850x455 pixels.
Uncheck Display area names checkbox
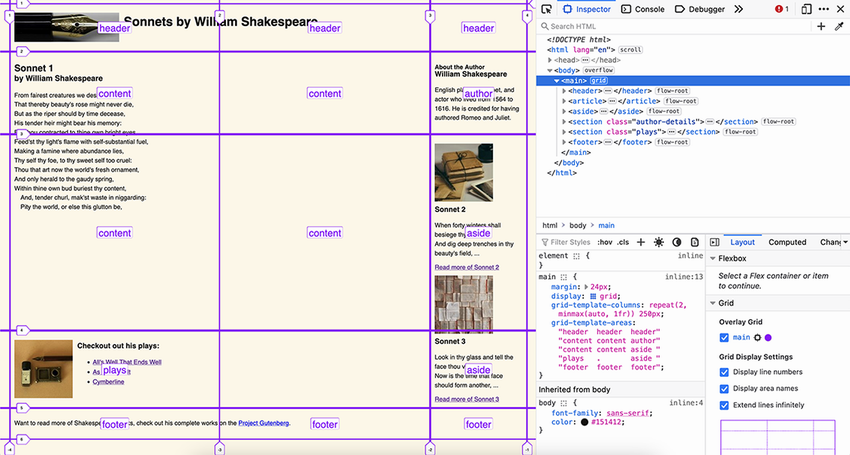(724, 388)
